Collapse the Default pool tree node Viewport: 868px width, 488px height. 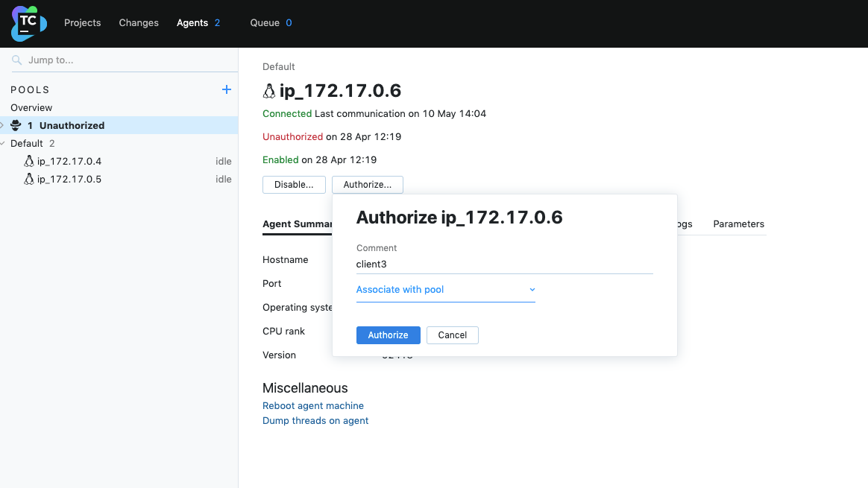(x=3, y=143)
